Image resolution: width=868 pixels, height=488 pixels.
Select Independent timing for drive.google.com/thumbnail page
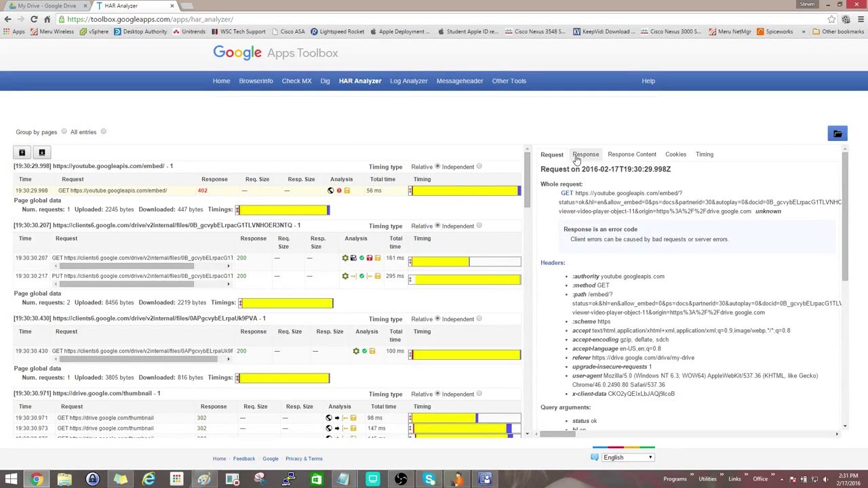click(x=479, y=394)
